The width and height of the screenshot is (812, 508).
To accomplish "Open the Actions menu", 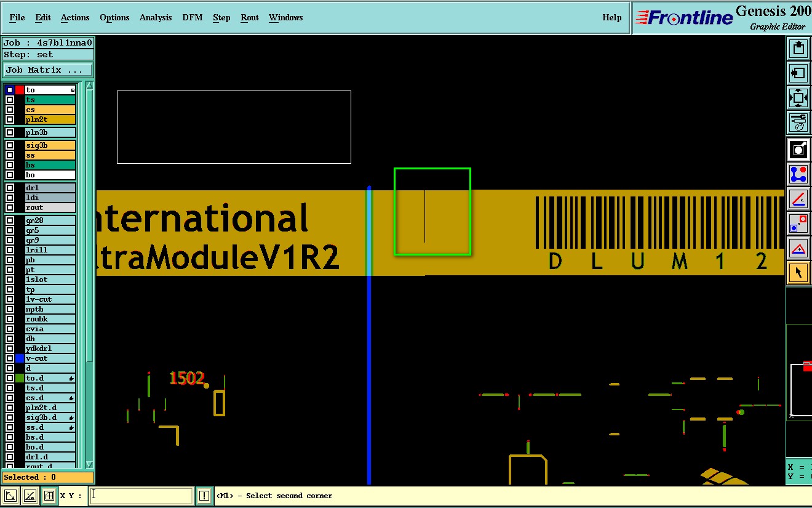I will 75,17.
